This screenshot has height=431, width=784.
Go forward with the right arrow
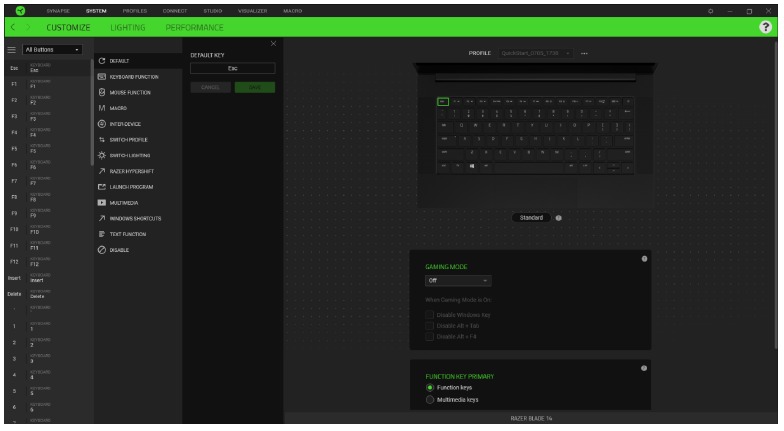point(28,27)
